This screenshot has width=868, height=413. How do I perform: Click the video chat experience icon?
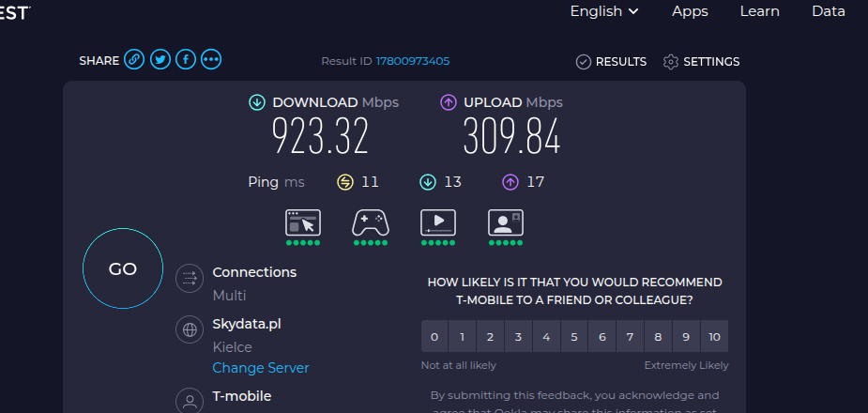click(x=506, y=222)
